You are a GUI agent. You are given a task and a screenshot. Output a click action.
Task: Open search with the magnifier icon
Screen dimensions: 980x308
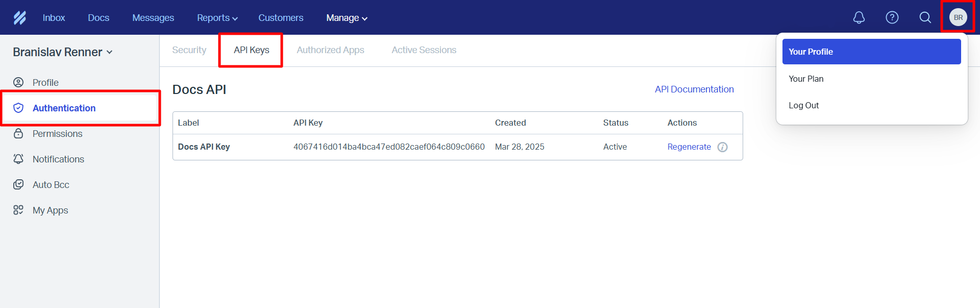click(x=925, y=18)
